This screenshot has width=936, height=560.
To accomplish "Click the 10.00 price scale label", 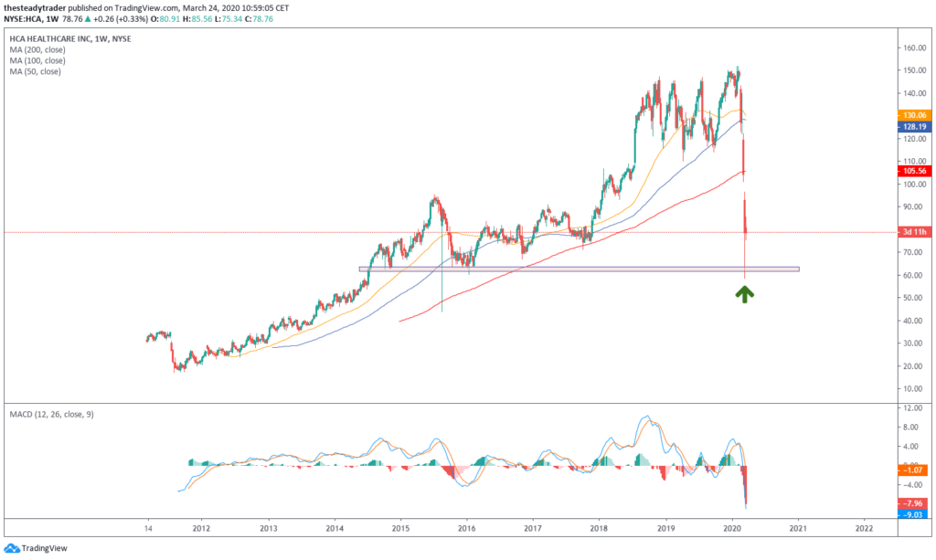I will [x=914, y=389].
